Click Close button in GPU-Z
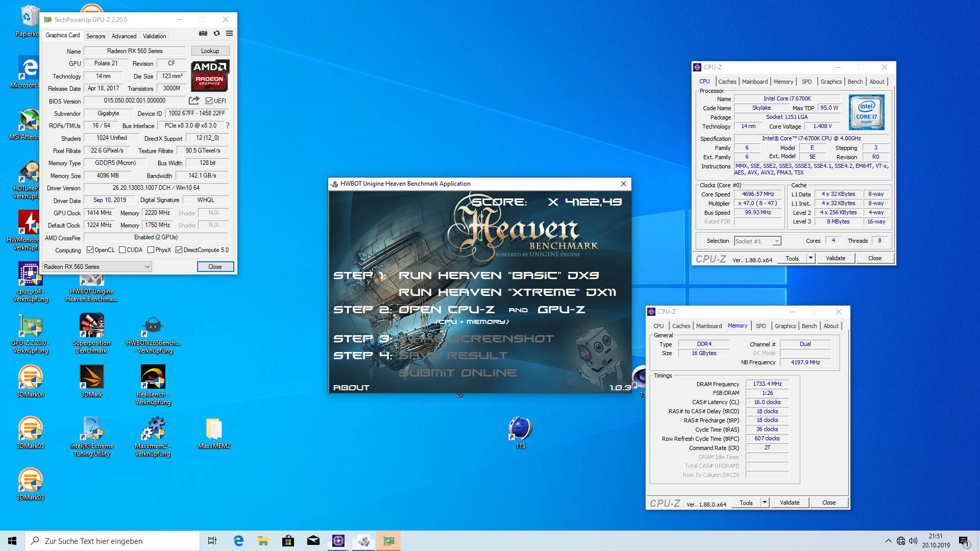 tap(215, 267)
